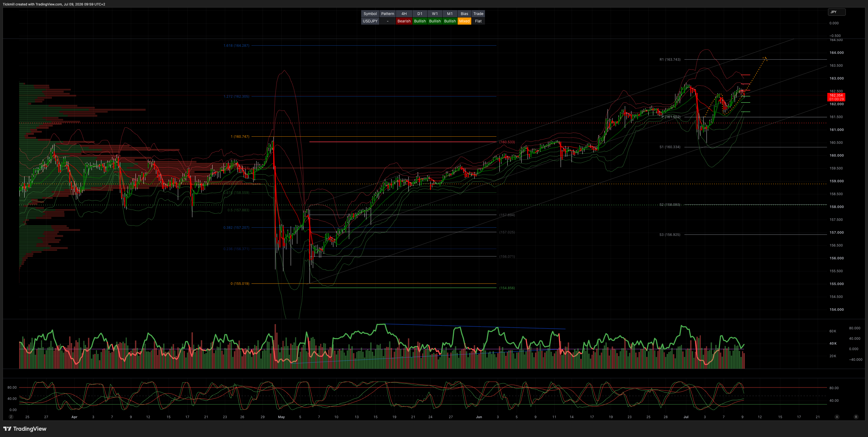Click the Bias column header
This screenshot has height=437, width=868.
point(464,14)
